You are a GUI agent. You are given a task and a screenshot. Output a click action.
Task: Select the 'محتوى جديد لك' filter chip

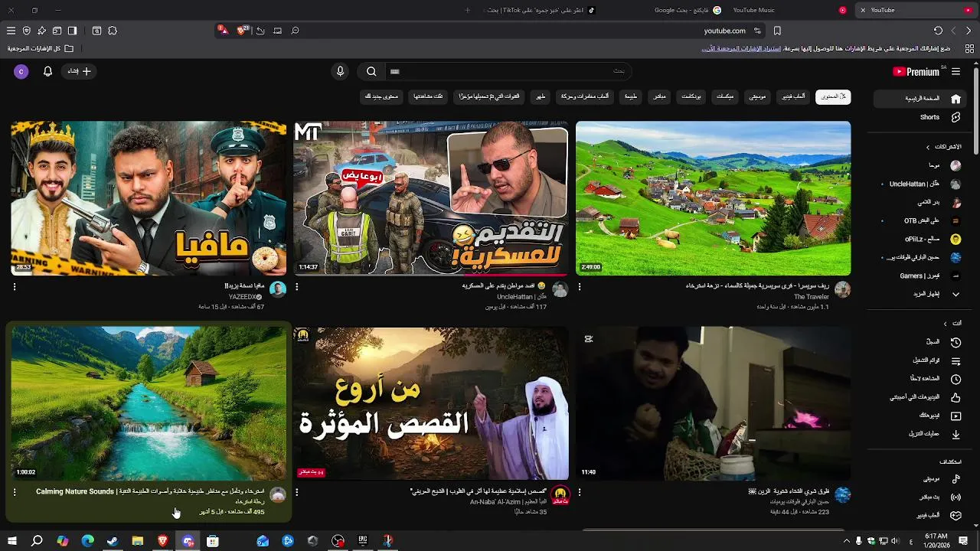point(381,96)
